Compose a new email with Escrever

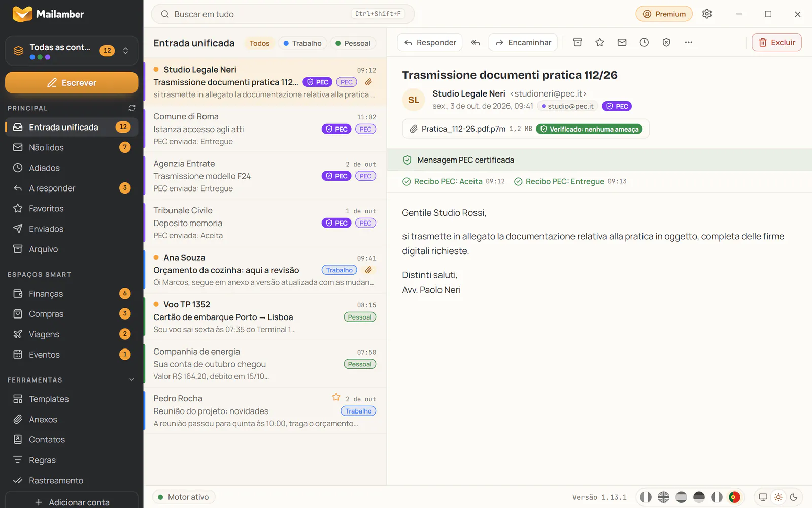[x=72, y=83]
